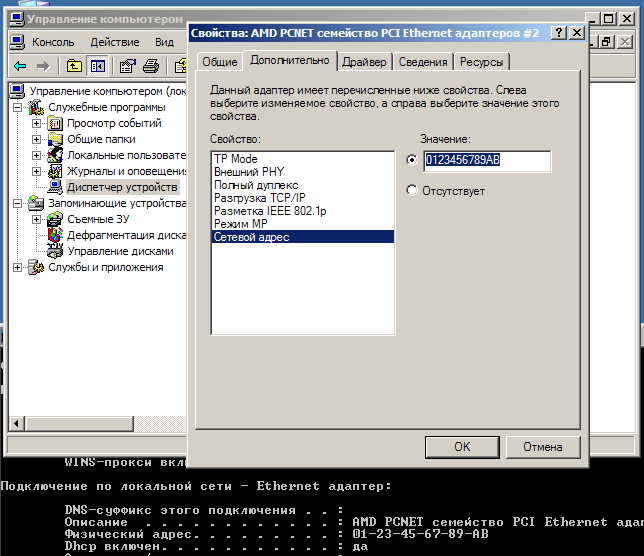Click the Computer Management root icon in tree
This screenshot has height=556, width=644.
click(17, 91)
